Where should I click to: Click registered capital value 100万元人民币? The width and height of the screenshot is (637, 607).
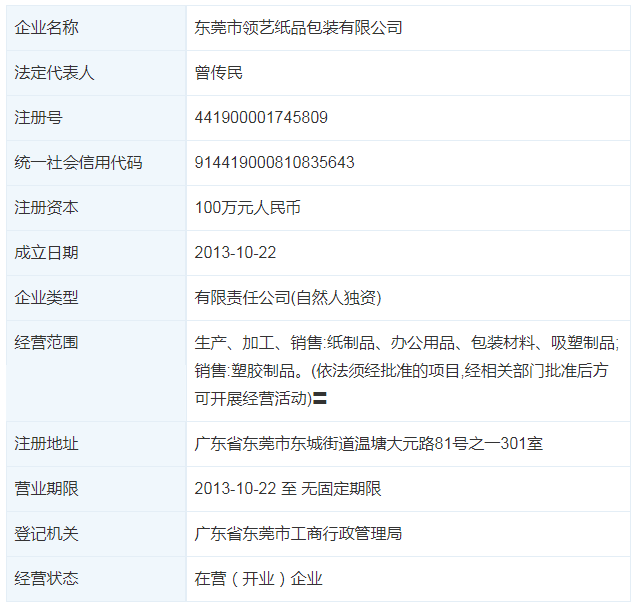pos(247,208)
